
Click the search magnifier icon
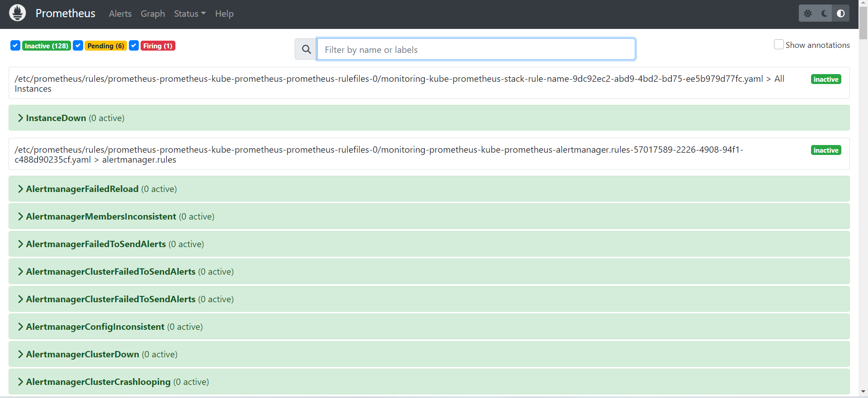[x=306, y=49]
